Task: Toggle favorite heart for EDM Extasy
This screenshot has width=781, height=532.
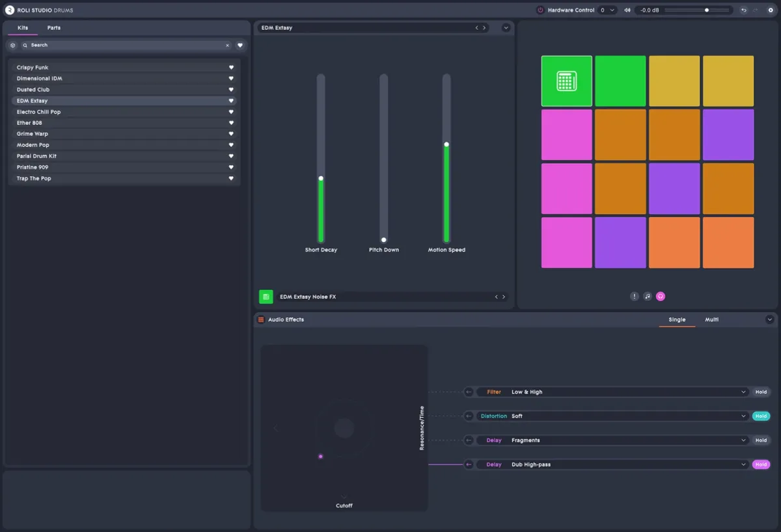Action: click(x=231, y=101)
